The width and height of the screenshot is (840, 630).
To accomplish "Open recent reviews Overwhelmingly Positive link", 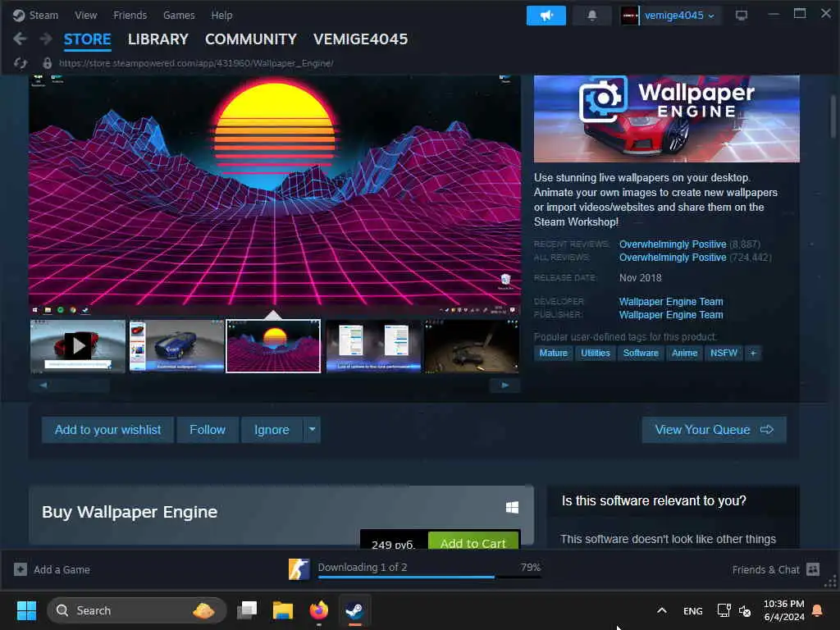I will tap(673, 244).
